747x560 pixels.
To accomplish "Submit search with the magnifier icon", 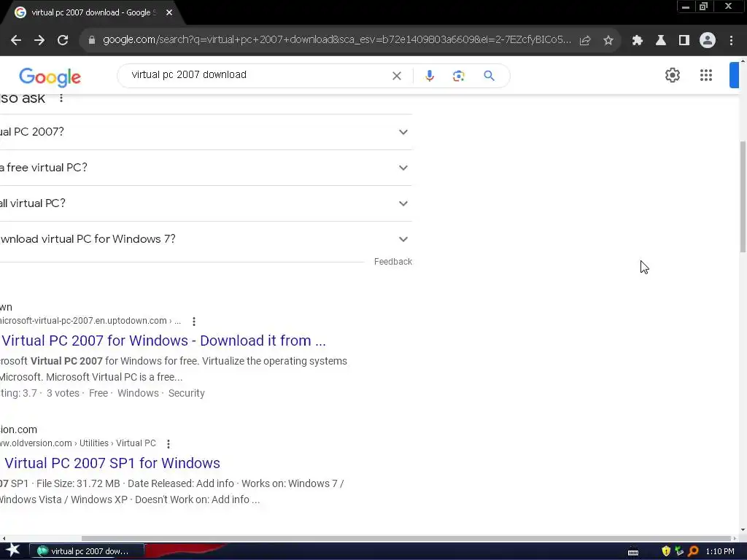I will tap(489, 76).
